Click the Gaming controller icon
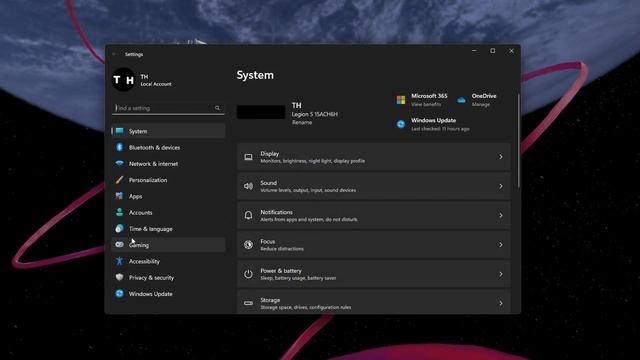The image size is (640, 360). coord(120,245)
